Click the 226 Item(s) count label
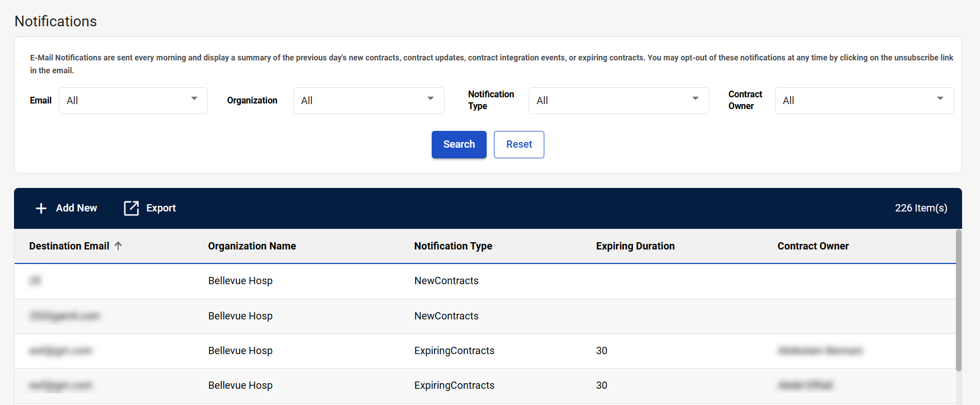 921,208
